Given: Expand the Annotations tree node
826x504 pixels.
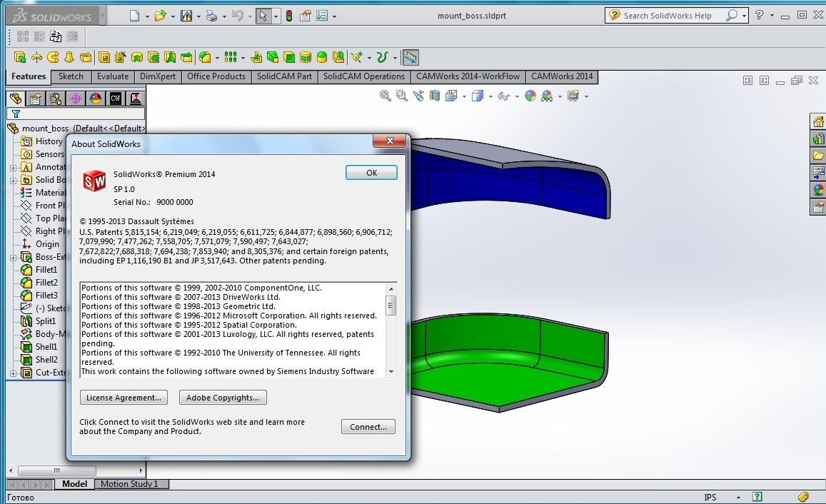Looking at the screenshot, I should click(x=13, y=168).
